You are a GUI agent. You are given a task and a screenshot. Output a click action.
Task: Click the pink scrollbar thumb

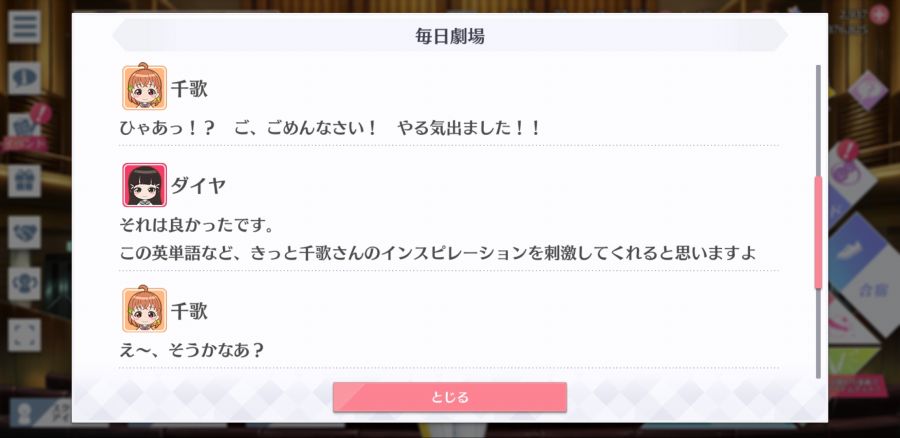818,232
